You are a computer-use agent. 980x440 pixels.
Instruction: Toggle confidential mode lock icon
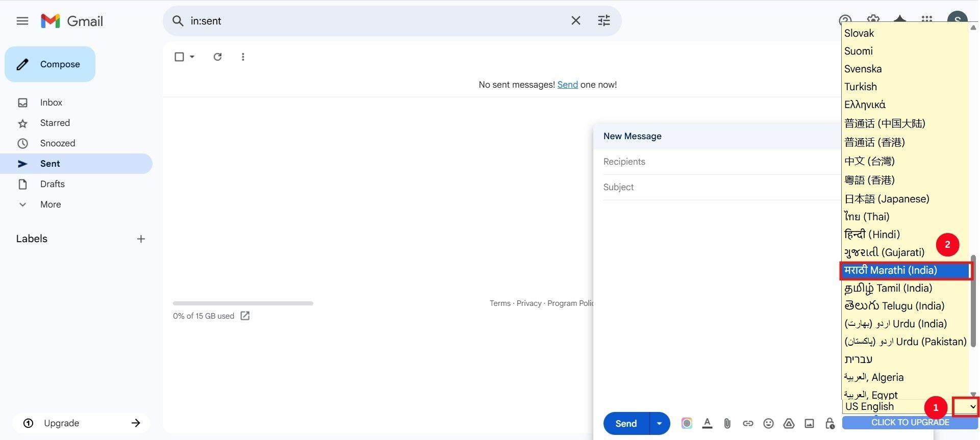tap(830, 423)
